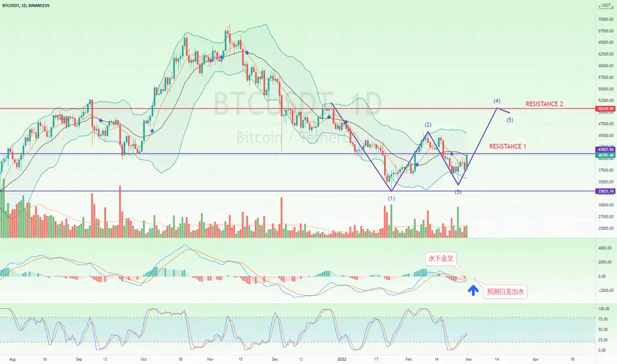Click the 27500.00 price axis label

pos(606,217)
